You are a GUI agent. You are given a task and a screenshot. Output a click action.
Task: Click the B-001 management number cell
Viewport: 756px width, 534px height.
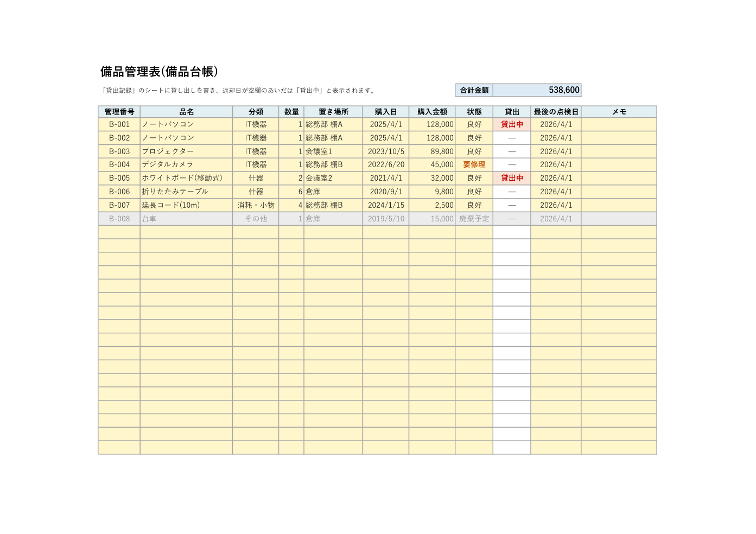click(119, 124)
